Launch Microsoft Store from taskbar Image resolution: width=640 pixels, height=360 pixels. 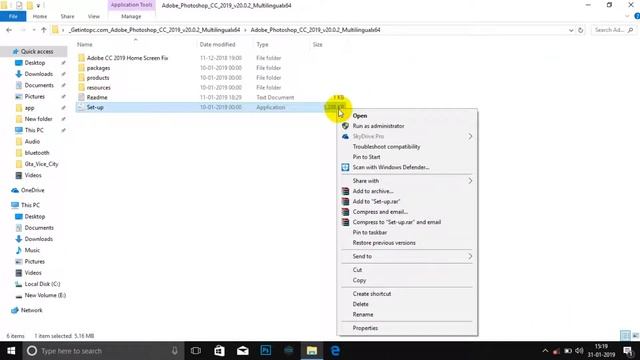(219, 351)
